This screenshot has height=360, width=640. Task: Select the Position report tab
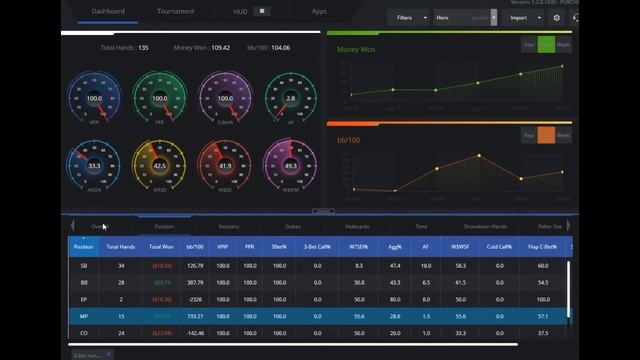(x=164, y=227)
